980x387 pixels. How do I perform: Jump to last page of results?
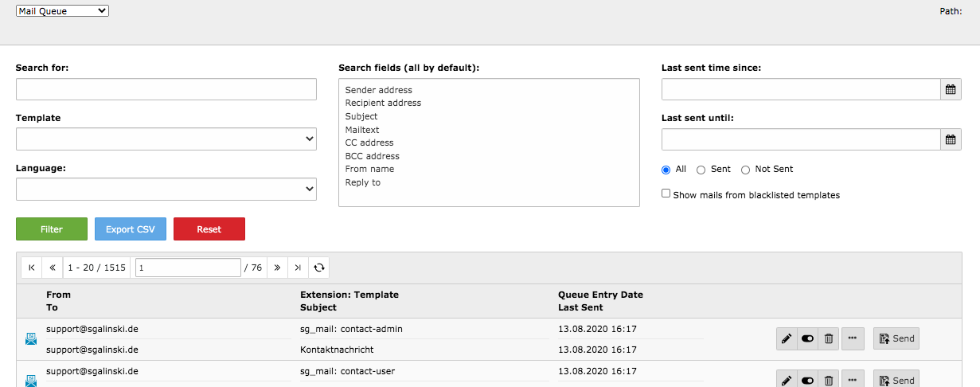298,268
